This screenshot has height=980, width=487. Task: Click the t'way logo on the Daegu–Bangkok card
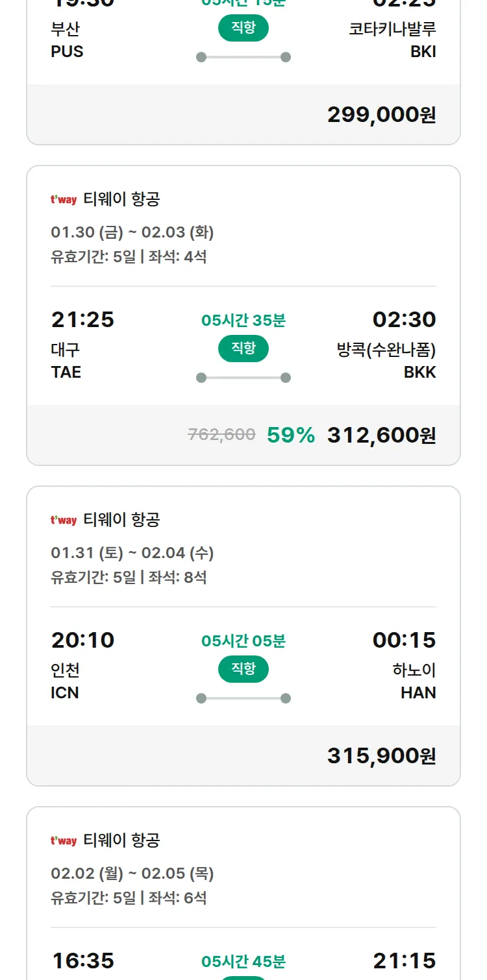[x=64, y=199]
